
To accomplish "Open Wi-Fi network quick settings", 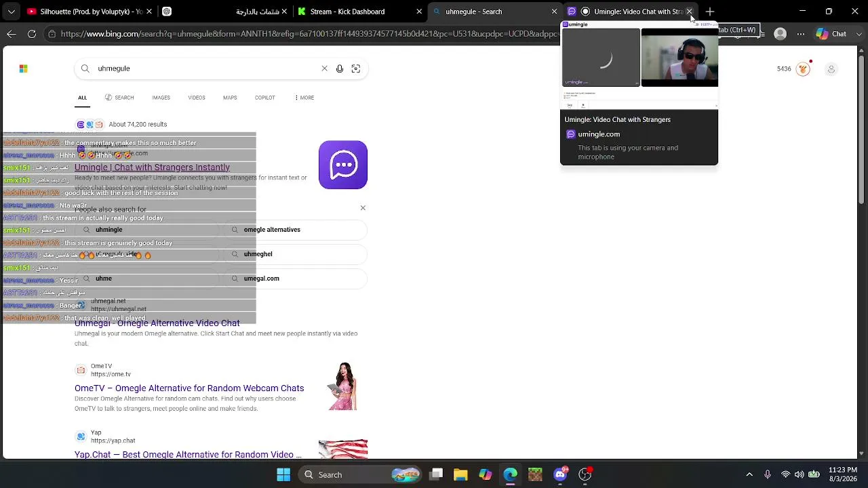I will [785, 474].
